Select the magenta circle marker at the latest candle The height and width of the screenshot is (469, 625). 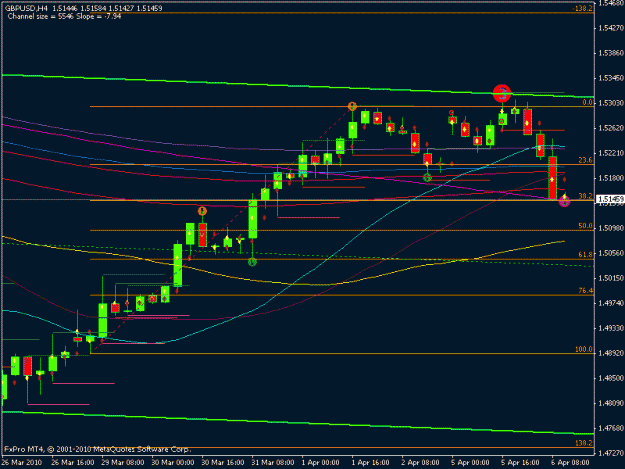564,202
